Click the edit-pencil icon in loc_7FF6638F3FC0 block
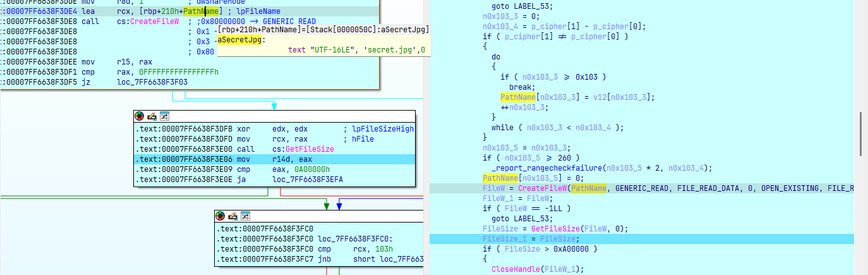This screenshot has width=868, height=275. pos(232,216)
